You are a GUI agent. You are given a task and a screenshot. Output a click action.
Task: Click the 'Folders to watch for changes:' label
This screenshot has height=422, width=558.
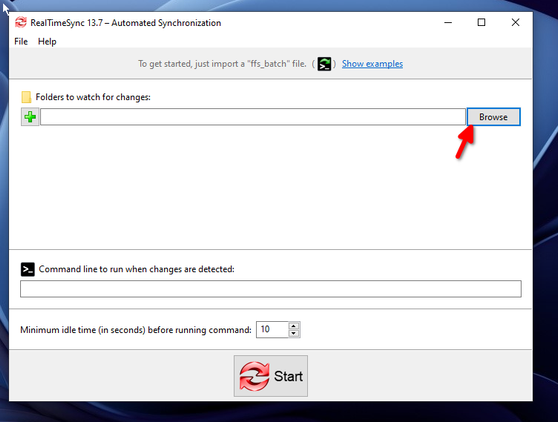click(x=93, y=97)
